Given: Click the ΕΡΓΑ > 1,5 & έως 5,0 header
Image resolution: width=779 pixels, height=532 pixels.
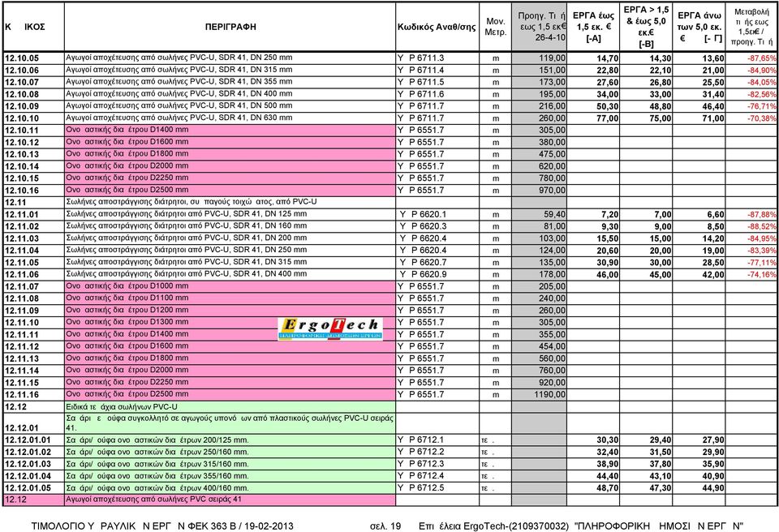Looking at the screenshot, I should 646,27.
